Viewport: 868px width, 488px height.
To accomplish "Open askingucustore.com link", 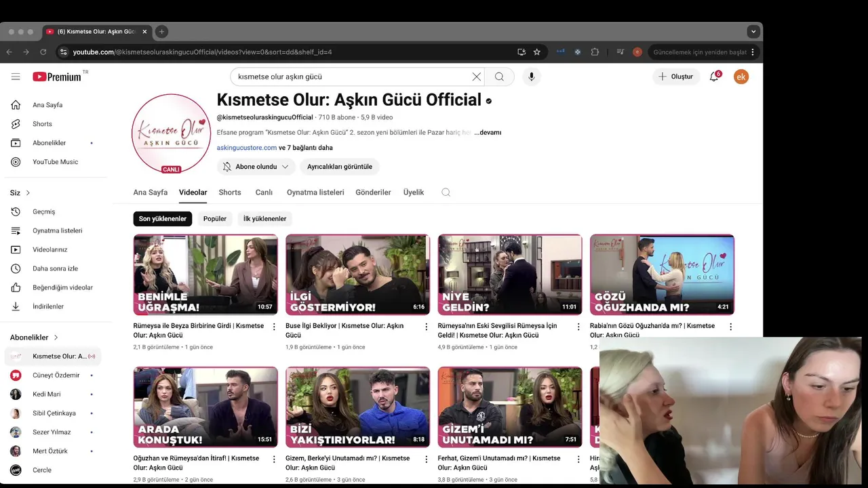I will [246, 148].
